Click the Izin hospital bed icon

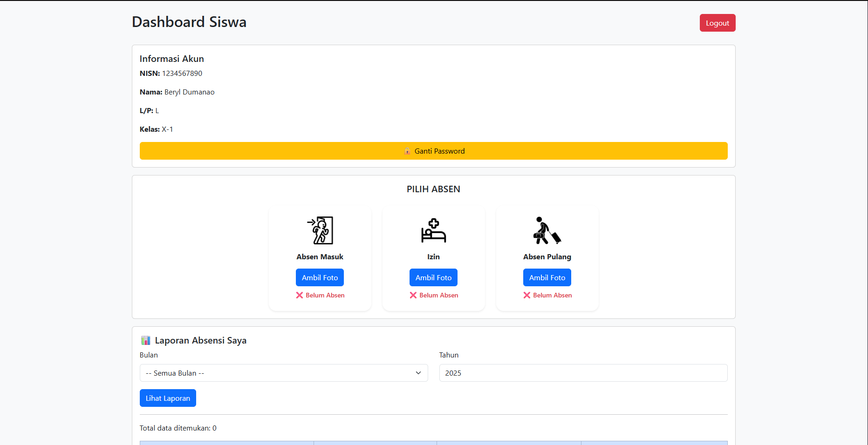(433, 230)
